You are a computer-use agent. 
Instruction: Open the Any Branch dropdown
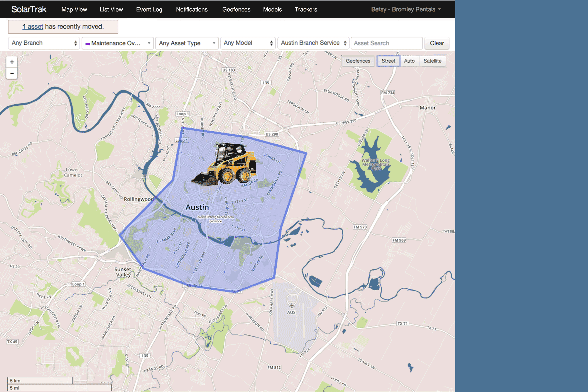pos(44,43)
